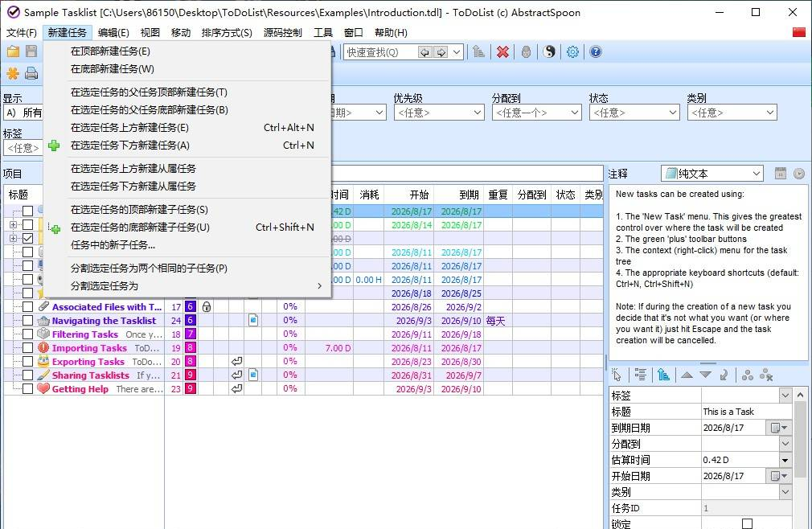Viewport: 812px width, 529px height.
Task: Click priority 8 swatch in Importing Tasks row
Action: pyautogui.click(x=191, y=348)
